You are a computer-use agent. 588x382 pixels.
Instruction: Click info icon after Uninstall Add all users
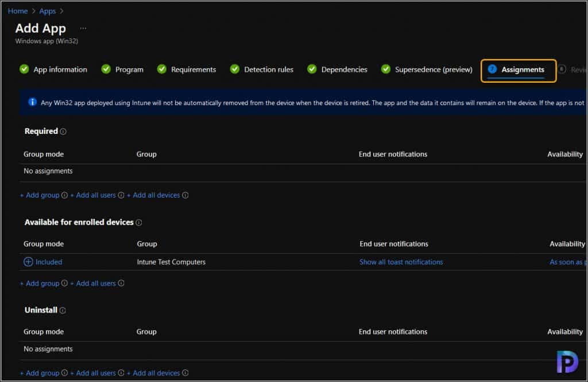pyautogui.click(x=121, y=373)
